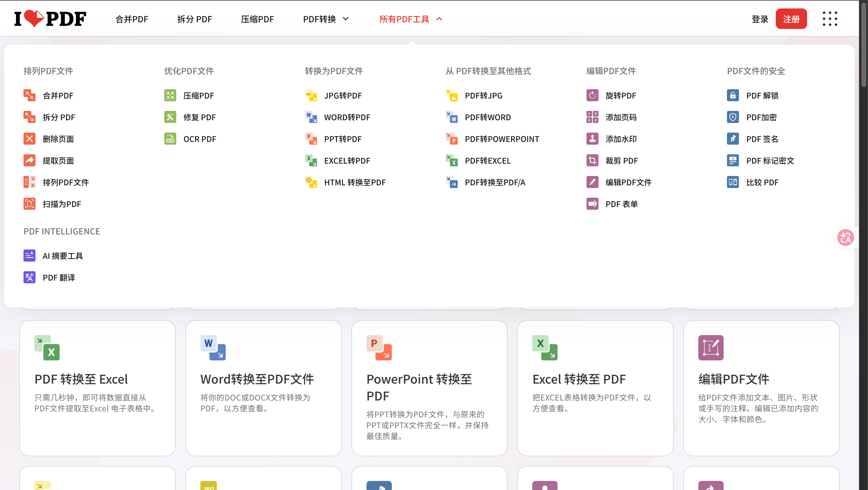Click the PDF 解锁 unlock icon

[733, 95]
